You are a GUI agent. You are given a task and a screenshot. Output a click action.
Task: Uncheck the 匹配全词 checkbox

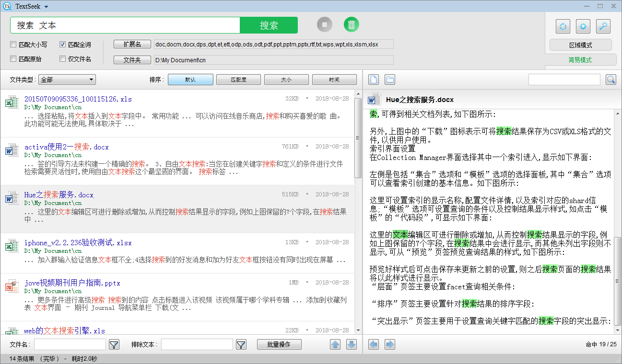pos(62,45)
